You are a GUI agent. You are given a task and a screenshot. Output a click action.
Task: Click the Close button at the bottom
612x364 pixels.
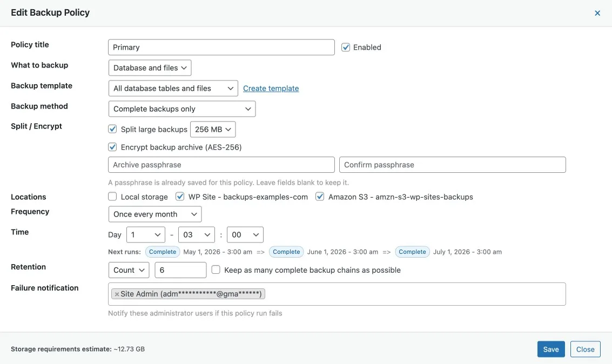[585, 349]
